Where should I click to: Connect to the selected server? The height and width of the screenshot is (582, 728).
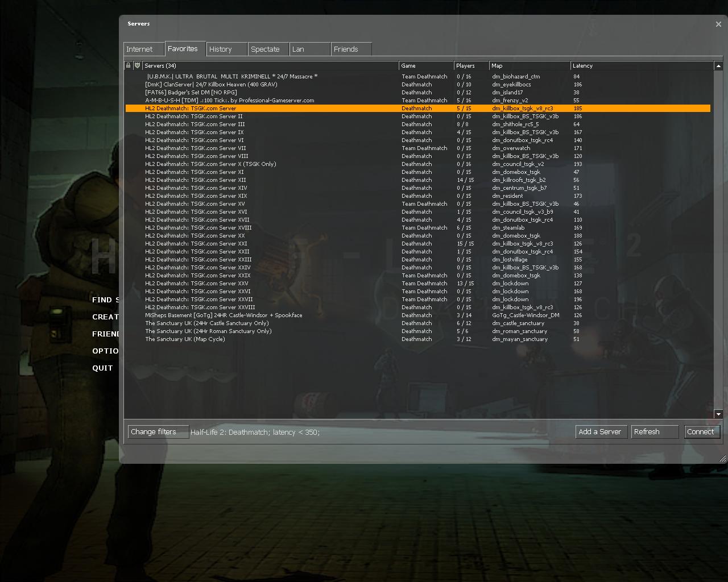pyautogui.click(x=701, y=432)
